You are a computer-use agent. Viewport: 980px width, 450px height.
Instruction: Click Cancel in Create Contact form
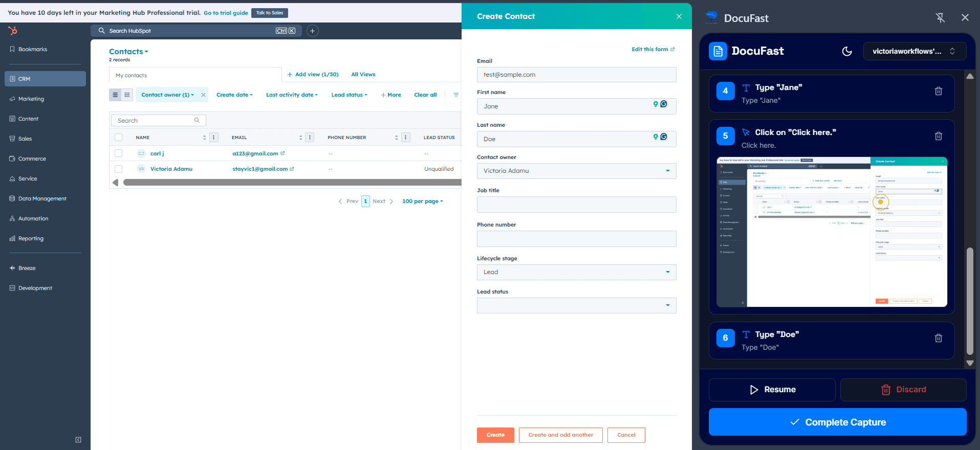pos(626,435)
